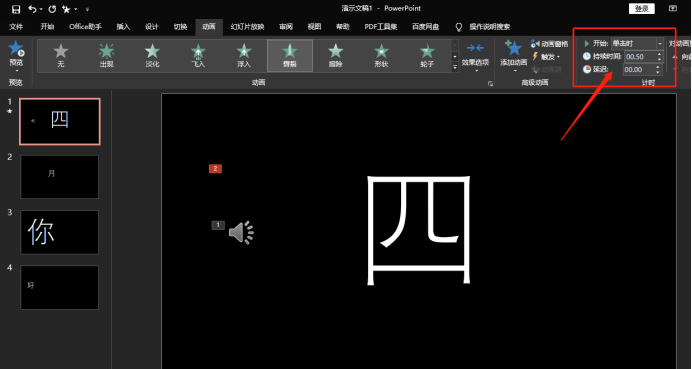Open the 动画 group dialog launcher
Viewport: 692px width, 369px height.
coord(490,83)
